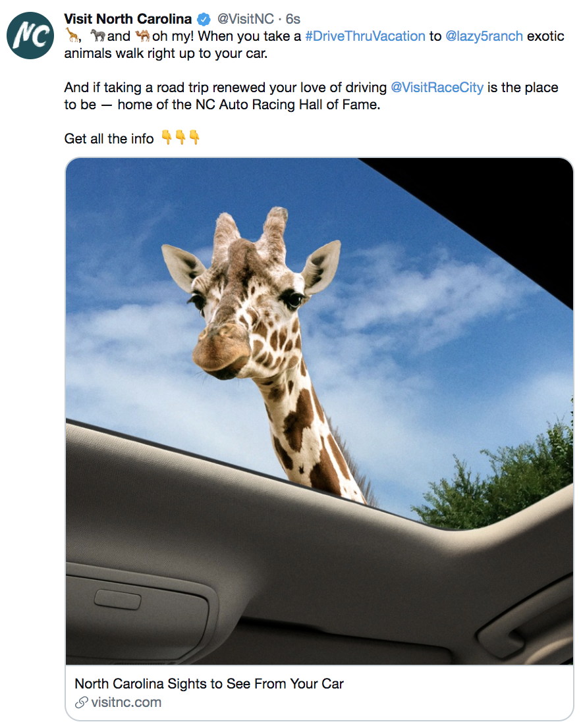Image resolution: width=581 pixels, height=728 pixels.
Task: Click the "Get all the info" text
Action: click(x=109, y=139)
